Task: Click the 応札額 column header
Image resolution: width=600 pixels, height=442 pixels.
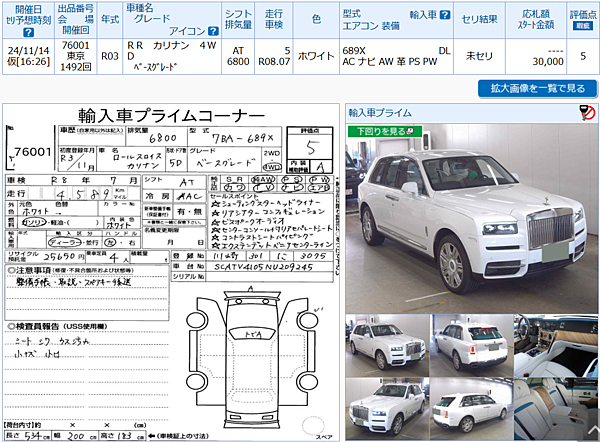Action: coord(536,20)
